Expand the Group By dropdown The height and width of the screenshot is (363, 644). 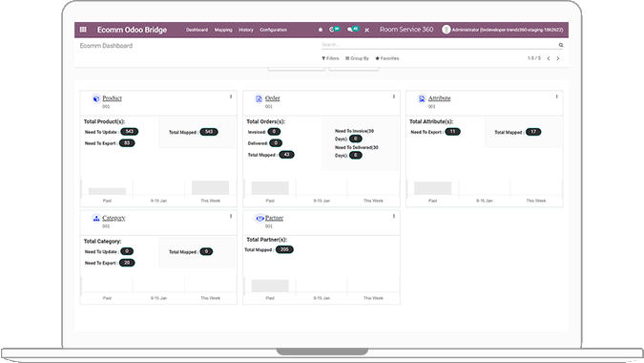click(x=357, y=58)
